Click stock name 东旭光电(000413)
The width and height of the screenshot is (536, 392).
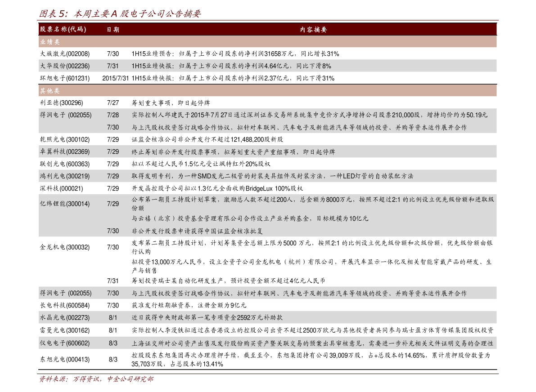click(x=65, y=359)
